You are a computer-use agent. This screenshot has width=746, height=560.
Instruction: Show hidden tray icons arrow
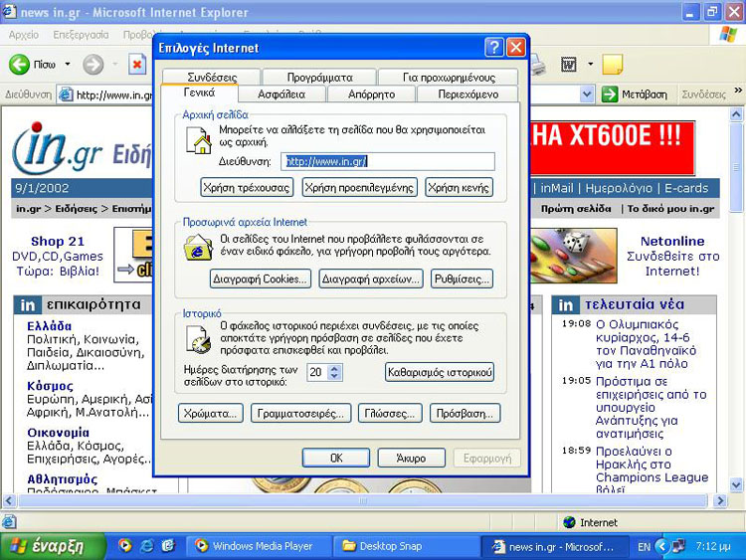[661, 546]
